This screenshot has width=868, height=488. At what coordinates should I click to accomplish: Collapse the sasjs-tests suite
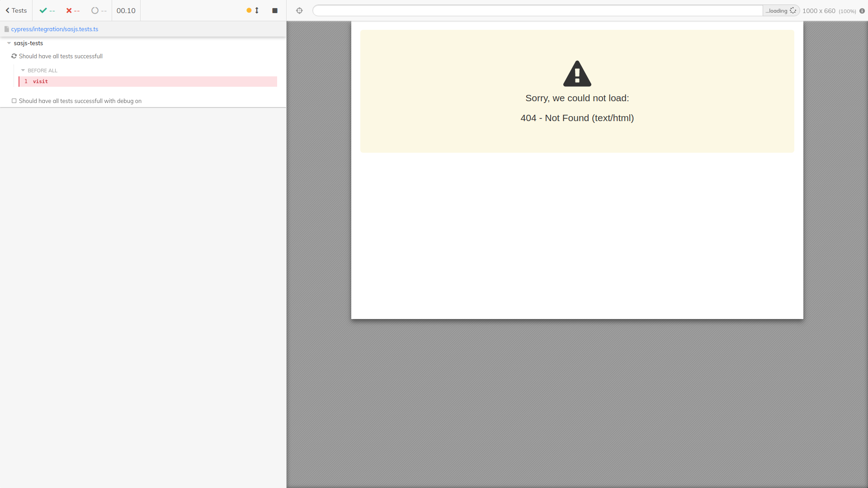click(x=9, y=43)
